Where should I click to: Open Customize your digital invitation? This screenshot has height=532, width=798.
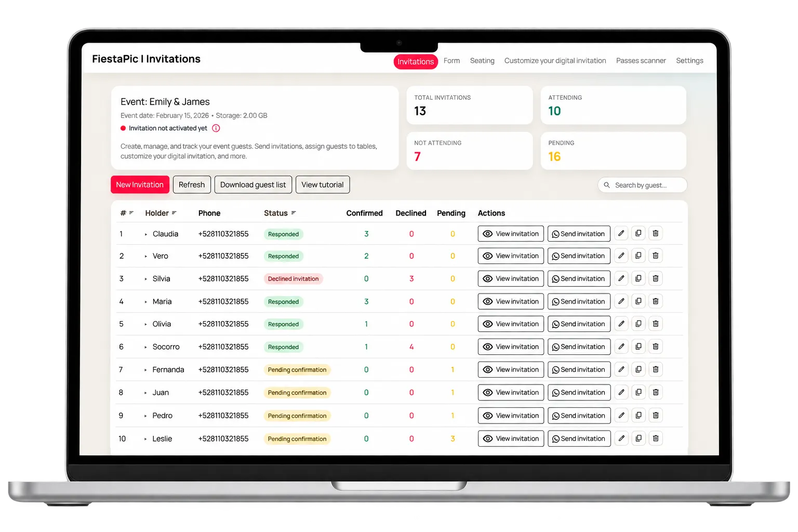555,61
